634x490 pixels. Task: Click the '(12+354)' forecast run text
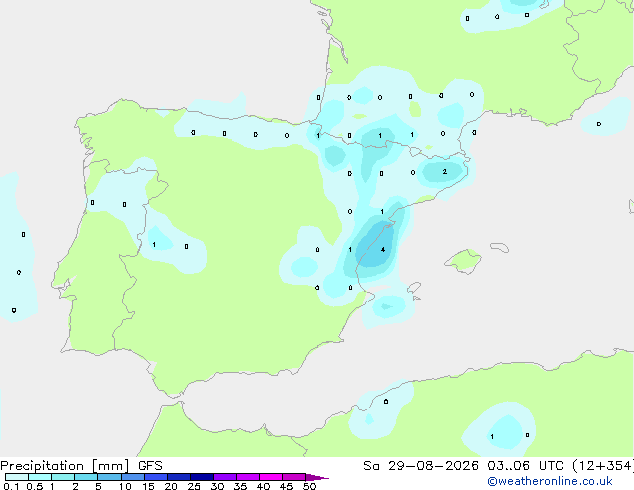coord(603,466)
